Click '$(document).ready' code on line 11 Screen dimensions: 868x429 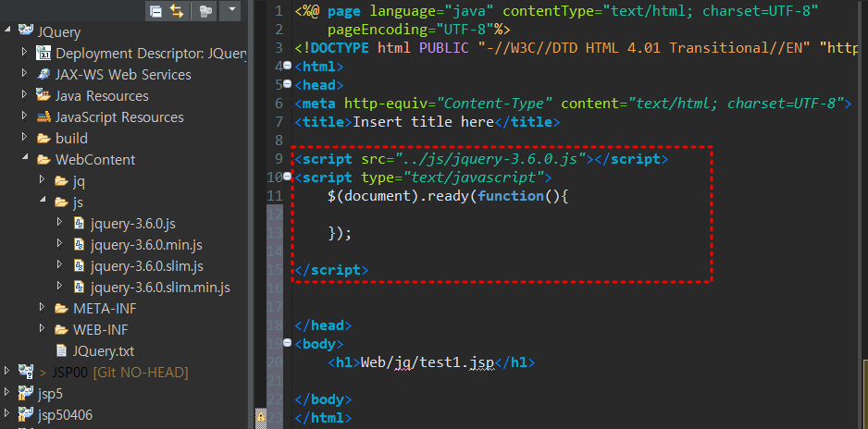coord(399,196)
